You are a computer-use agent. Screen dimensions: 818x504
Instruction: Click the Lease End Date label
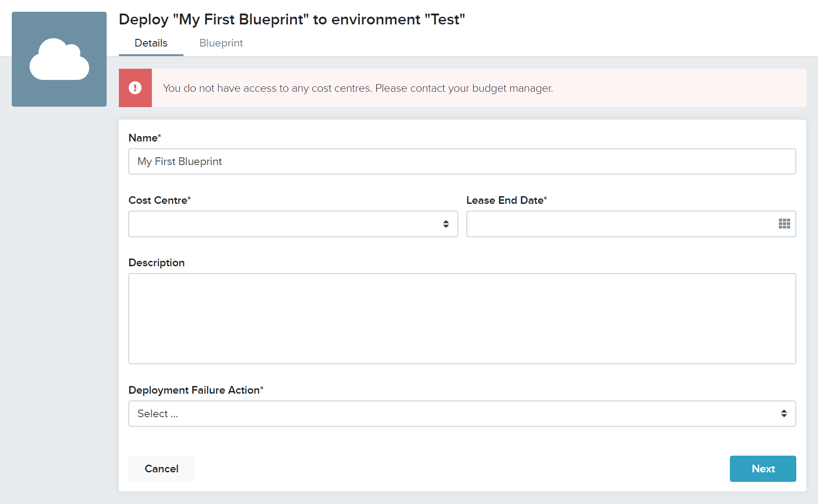click(507, 200)
